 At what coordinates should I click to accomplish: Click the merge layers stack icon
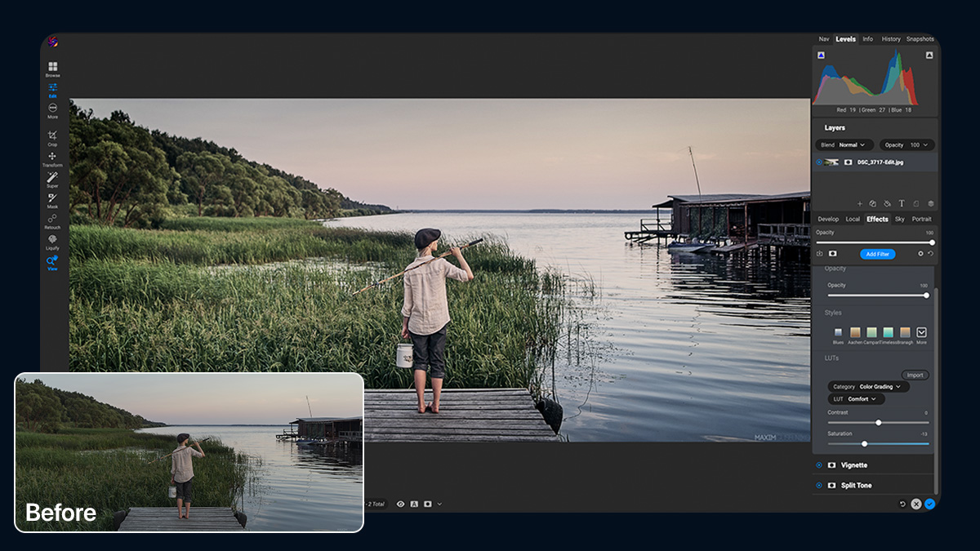click(931, 203)
